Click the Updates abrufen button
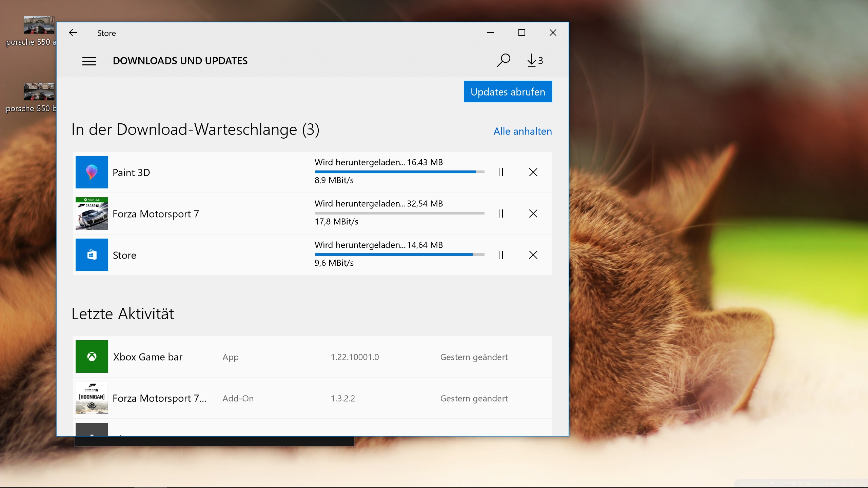 [x=508, y=91]
